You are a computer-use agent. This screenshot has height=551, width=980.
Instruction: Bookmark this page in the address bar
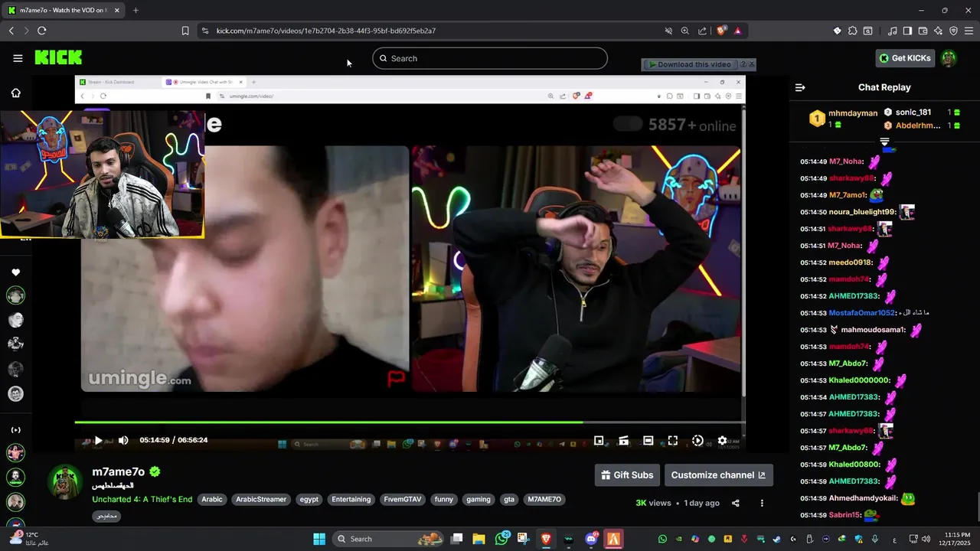[x=185, y=31]
